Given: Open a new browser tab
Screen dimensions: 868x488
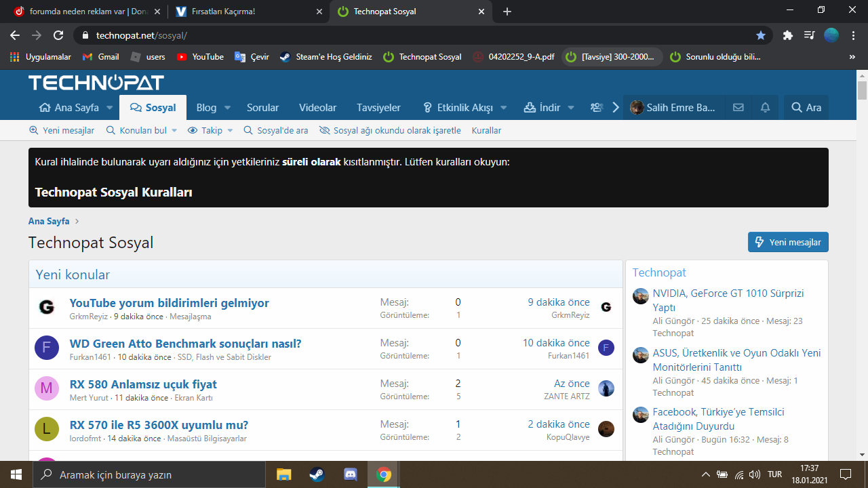Looking at the screenshot, I should (507, 12).
